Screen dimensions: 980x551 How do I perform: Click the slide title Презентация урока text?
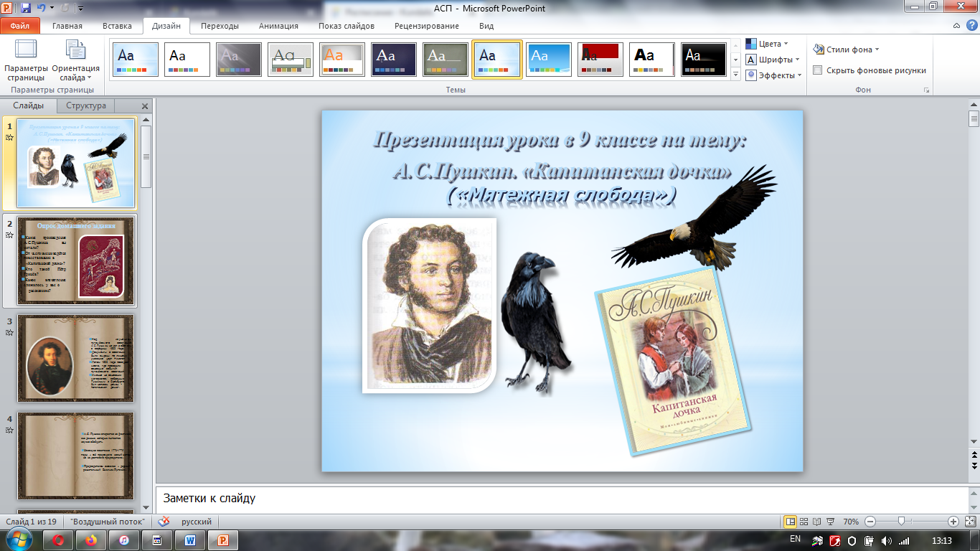click(561, 139)
